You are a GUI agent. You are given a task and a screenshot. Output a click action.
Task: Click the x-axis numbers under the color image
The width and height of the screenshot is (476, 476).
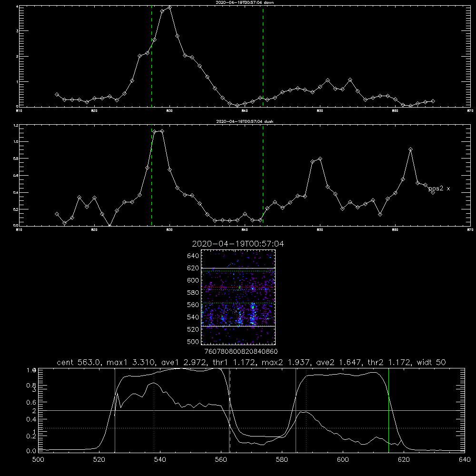[x=241, y=352]
